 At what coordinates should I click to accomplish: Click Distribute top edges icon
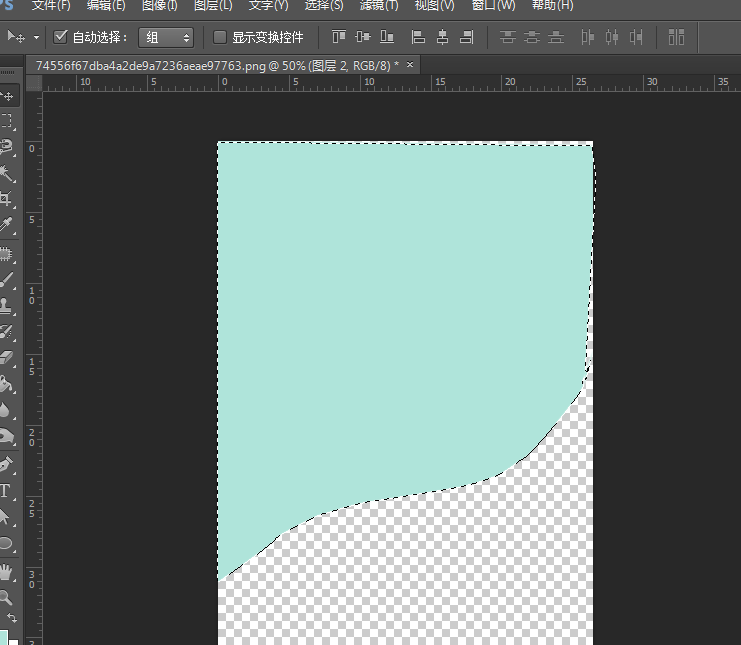pyautogui.click(x=508, y=36)
